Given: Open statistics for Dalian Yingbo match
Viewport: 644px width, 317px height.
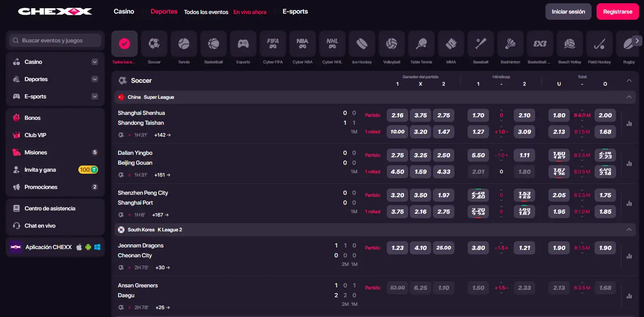Looking at the screenshot, I should tap(629, 163).
